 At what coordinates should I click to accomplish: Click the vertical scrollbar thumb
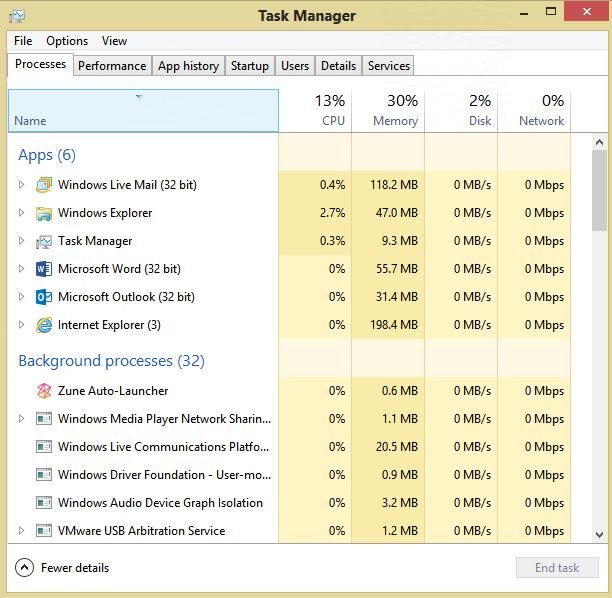(x=599, y=190)
